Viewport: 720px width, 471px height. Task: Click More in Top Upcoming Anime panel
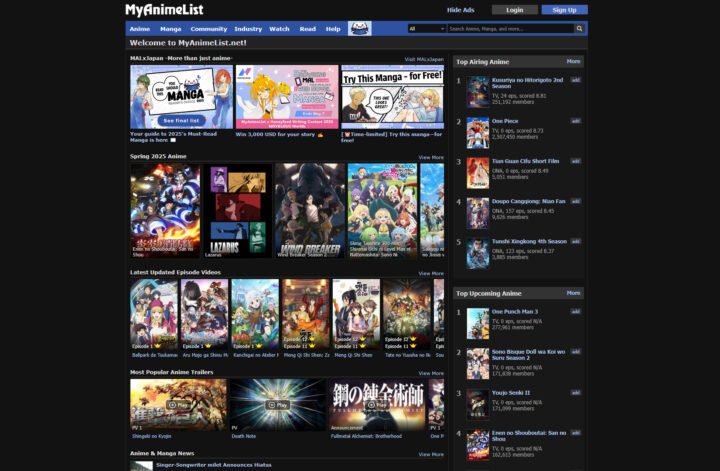click(574, 293)
